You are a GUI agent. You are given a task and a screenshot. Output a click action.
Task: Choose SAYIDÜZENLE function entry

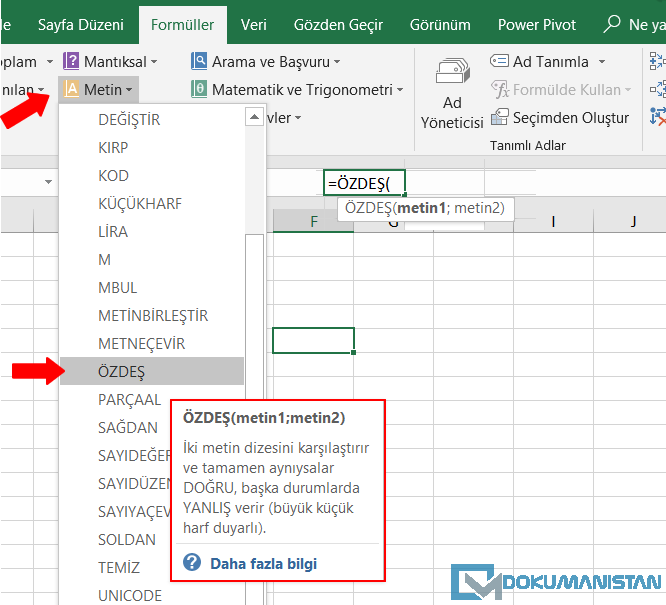(134, 483)
